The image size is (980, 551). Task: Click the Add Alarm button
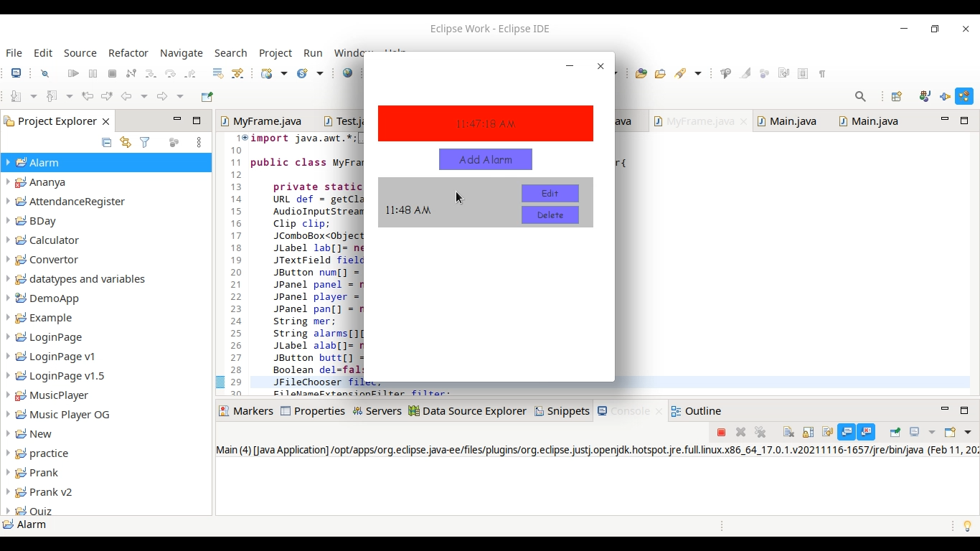pyautogui.click(x=486, y=159)
